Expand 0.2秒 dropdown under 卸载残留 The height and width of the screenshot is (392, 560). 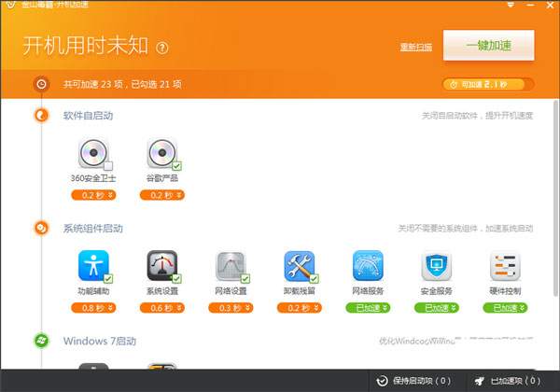pos(300,308)
